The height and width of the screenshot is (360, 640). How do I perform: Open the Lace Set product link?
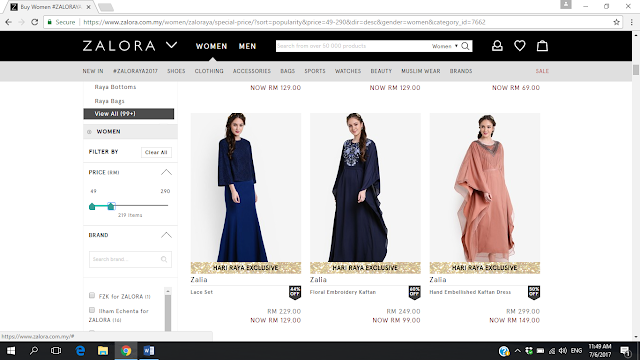[x=202, y=292]
